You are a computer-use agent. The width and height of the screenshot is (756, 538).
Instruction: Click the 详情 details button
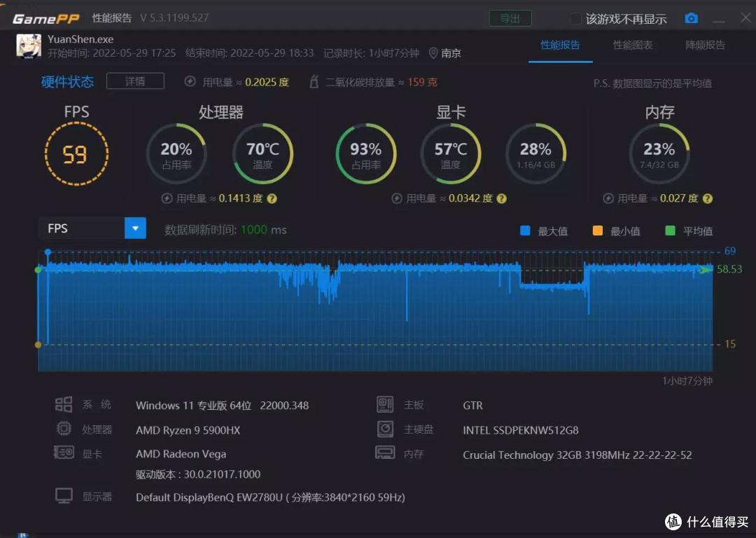135,81
